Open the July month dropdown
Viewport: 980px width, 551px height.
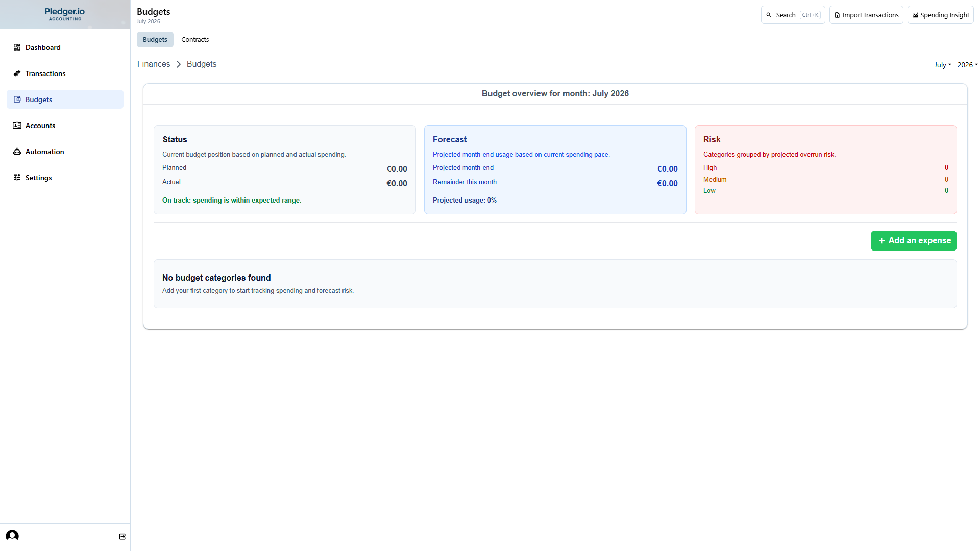(942, 65)
